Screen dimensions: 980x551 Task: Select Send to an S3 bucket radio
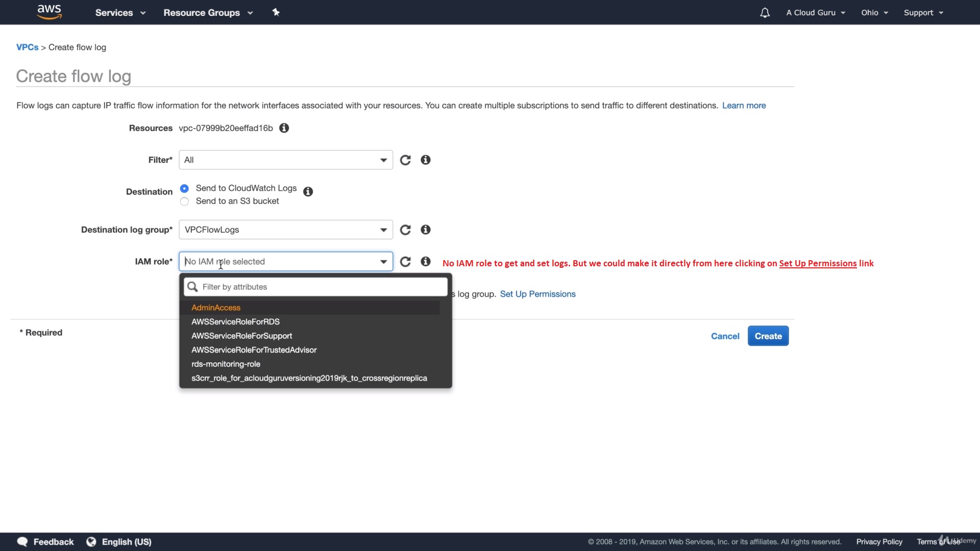185,202
